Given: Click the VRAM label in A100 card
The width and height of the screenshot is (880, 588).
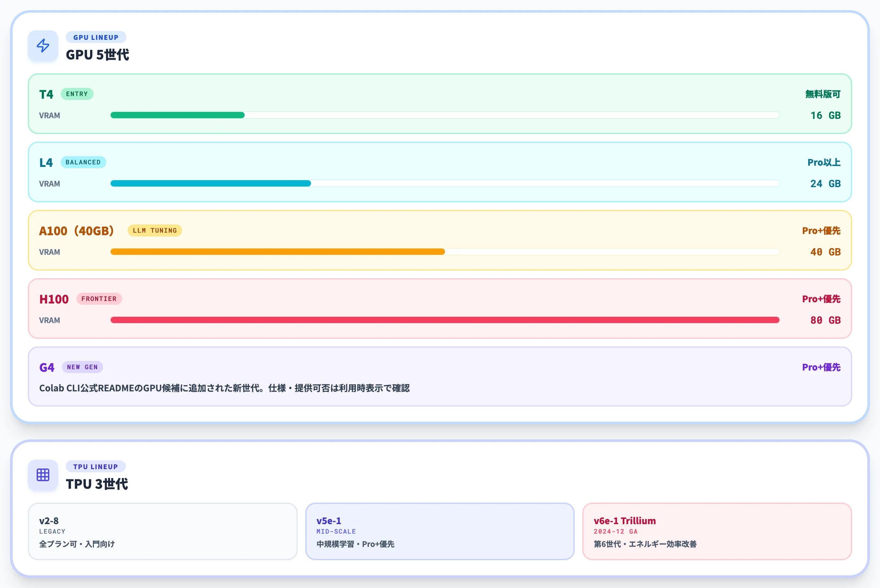Looking at the screenshot, I should click(x=50, y=252).
